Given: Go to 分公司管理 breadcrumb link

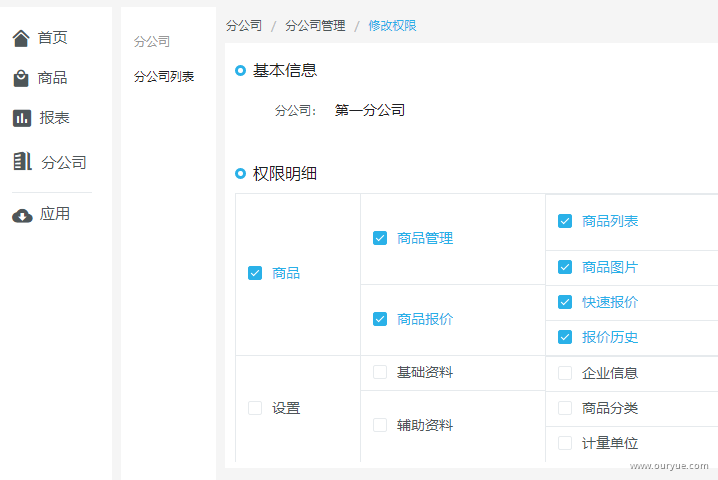Looking at the screenshot, I should (315, 25).
